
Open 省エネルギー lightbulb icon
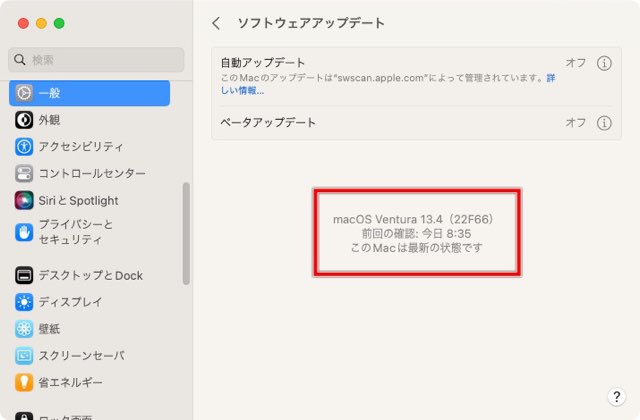click(24, 382)
